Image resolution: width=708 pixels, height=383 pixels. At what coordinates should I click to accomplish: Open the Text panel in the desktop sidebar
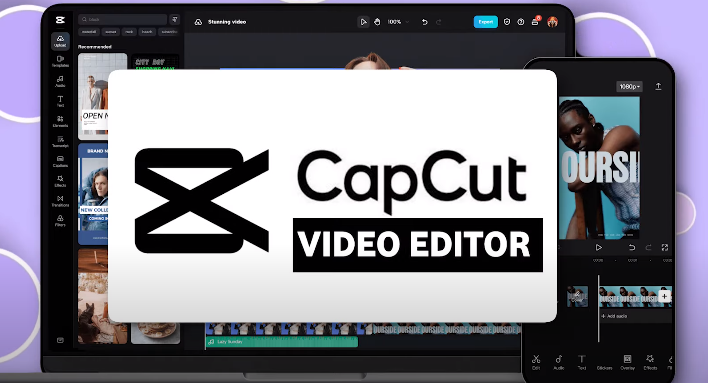coord(60,101)
